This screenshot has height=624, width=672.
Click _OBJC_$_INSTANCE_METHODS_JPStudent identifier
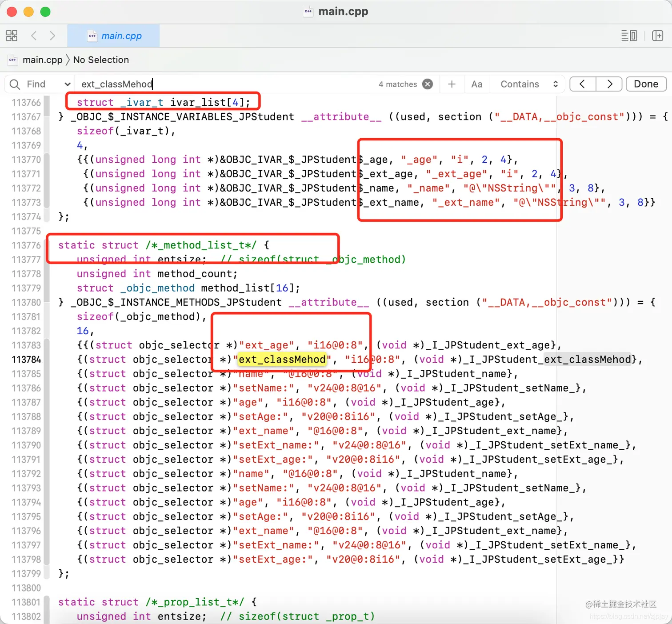click(x=176, y=302)
